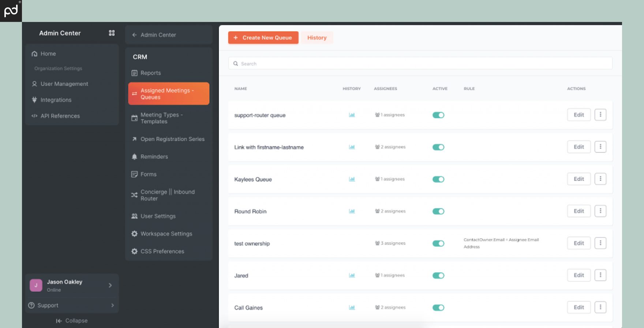Edit Link with firstname-lastname queue
This screenshot has width=644, height=328.
coord(579,147)
